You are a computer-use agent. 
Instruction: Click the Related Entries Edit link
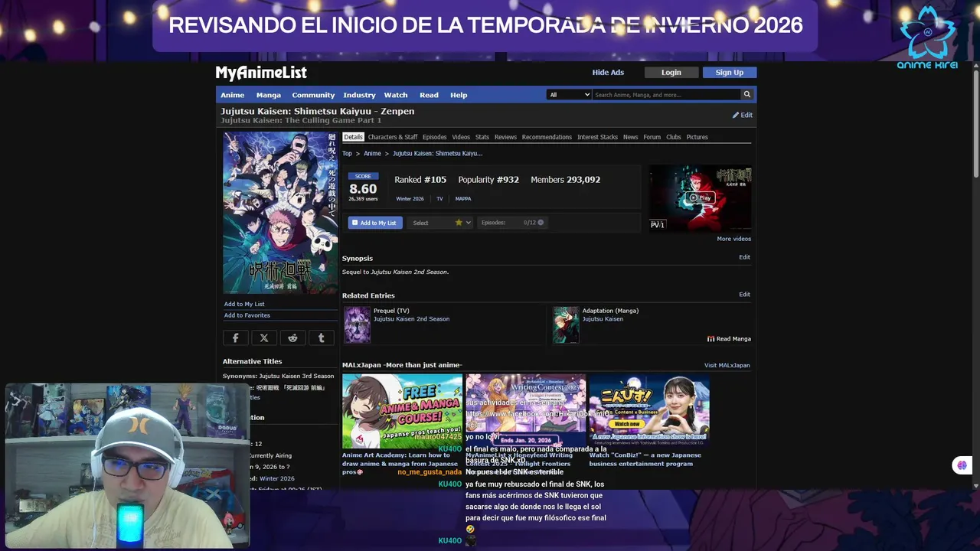[744, 295]
